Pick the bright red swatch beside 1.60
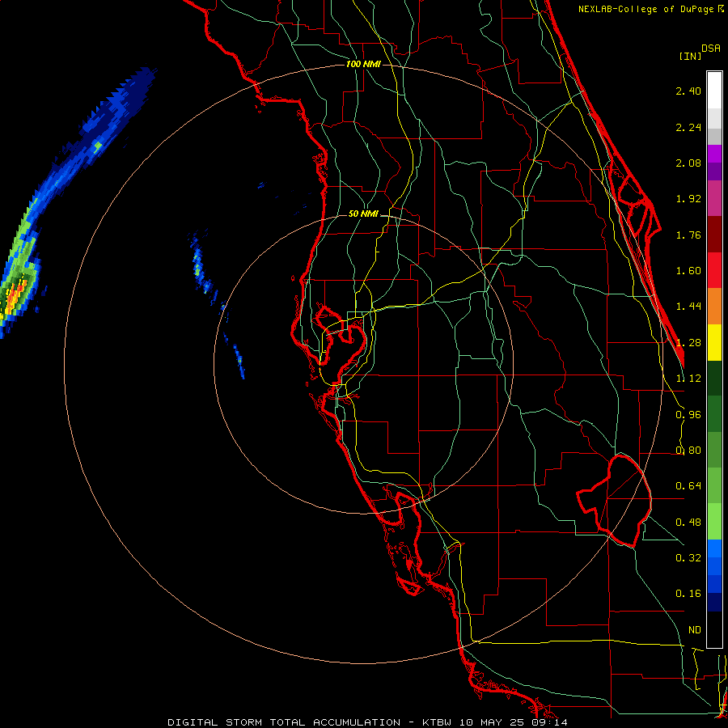728x728 pixels. point(714,270)
